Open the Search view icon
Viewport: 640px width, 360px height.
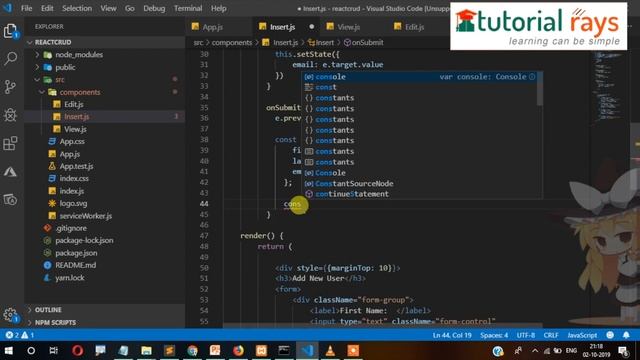tap(11, 59)
